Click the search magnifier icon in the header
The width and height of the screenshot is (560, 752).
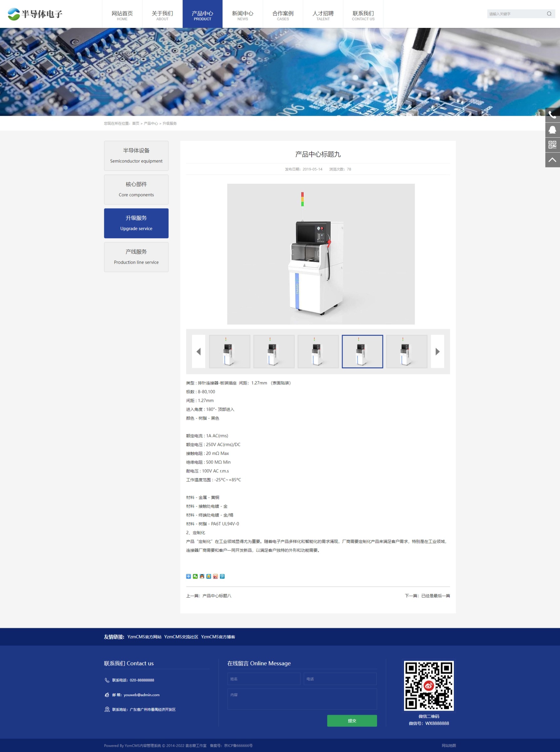[x=549, y=14]
